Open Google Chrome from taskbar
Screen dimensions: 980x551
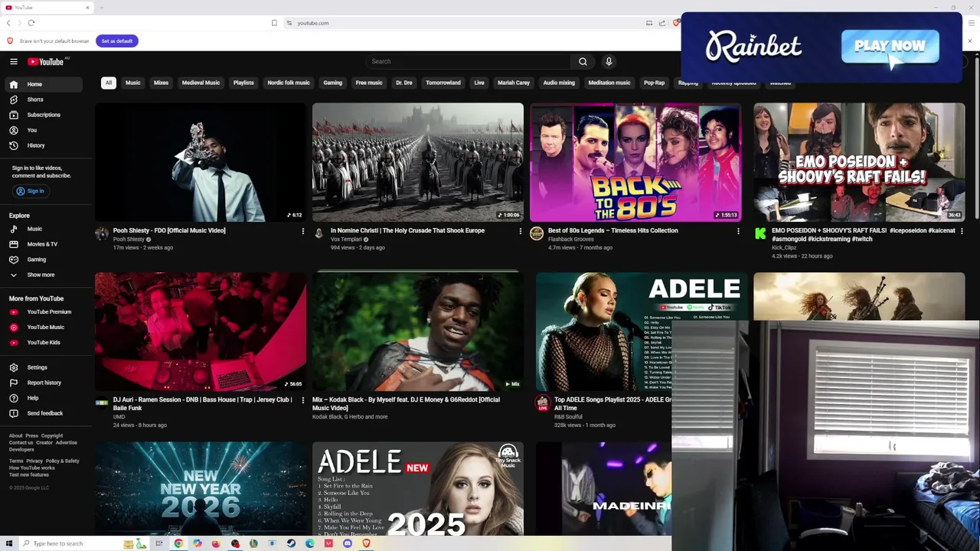pyautogui.click(x=178, y=543)
